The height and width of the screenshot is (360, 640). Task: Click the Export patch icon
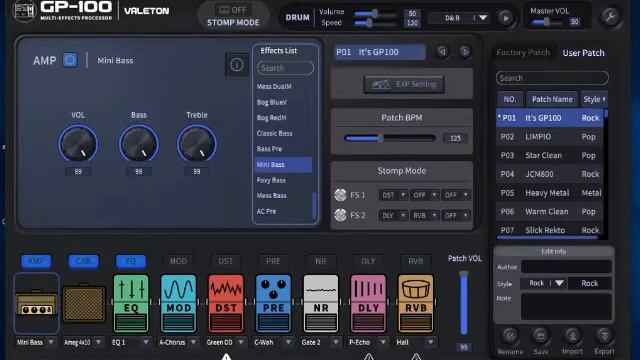[604, 336]
